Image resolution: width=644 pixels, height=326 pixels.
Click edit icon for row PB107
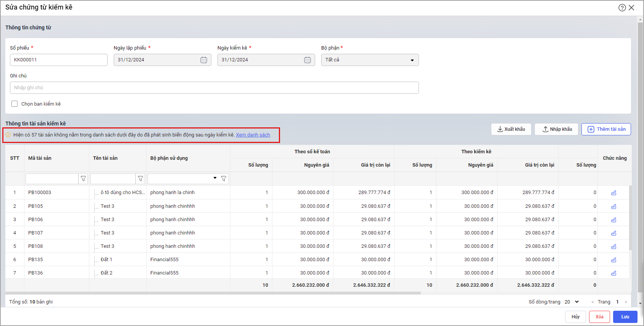(x=613, y=233)
